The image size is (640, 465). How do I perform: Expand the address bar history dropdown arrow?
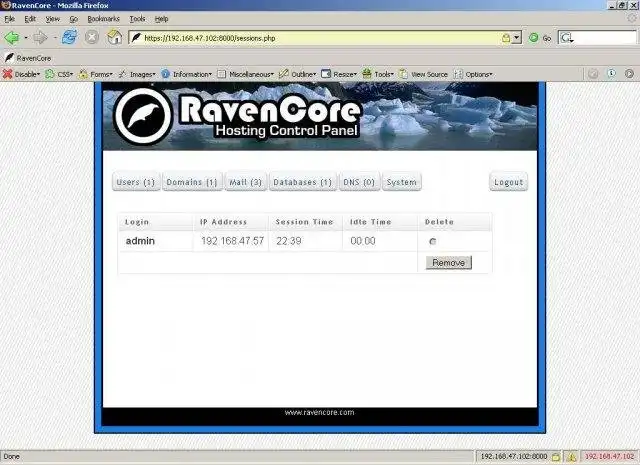517,38
